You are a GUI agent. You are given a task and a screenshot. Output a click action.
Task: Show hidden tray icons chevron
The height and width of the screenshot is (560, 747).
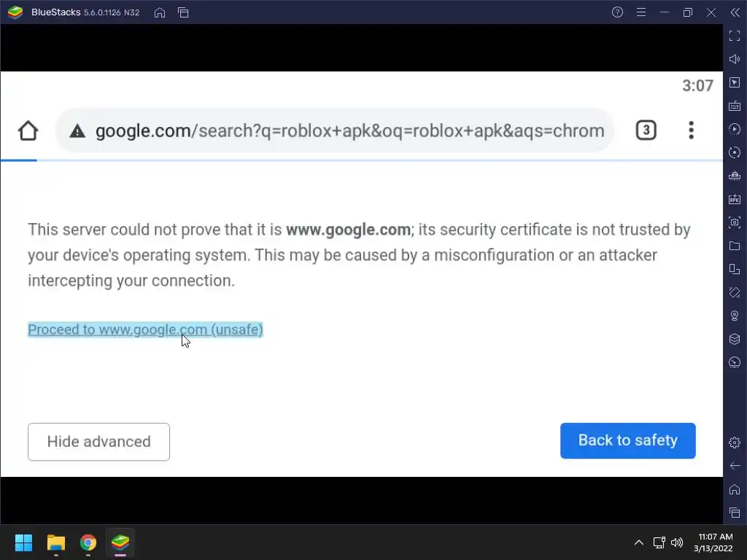point(639,542)
